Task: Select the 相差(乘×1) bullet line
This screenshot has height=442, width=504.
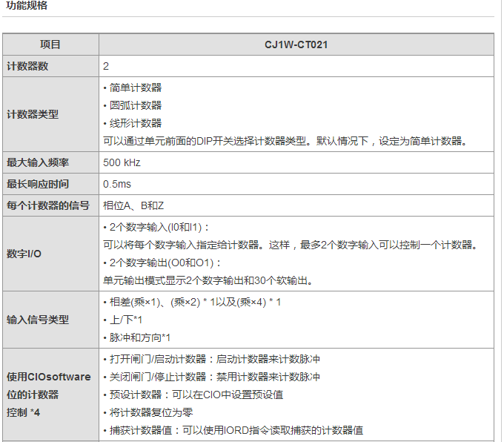Action: pos(192,302)
